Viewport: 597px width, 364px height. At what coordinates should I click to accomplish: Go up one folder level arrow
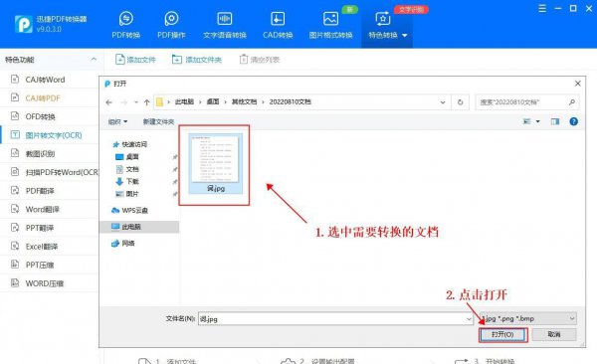click(x=147, y=102)
